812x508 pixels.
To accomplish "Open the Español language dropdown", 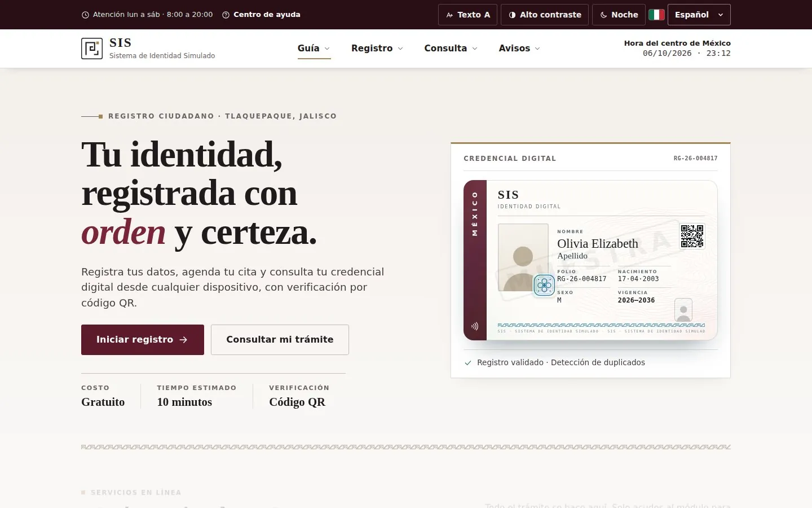I will coord(699,15).
